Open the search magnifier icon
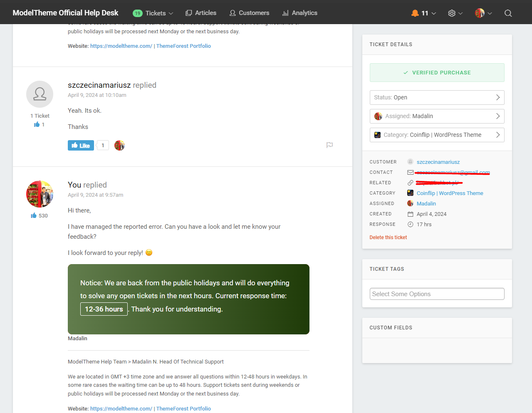The width and height of the screenshot is (532, 413). tap(508, 13)
